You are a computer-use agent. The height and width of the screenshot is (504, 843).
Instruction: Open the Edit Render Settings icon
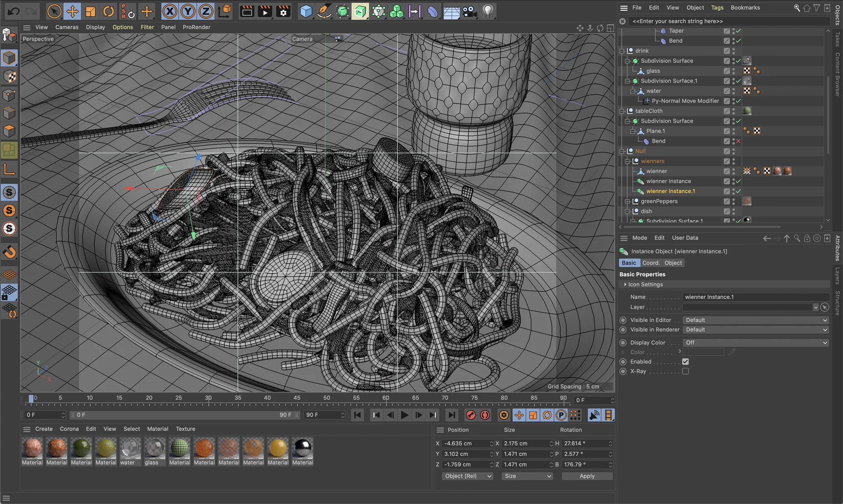coord(283,11)
